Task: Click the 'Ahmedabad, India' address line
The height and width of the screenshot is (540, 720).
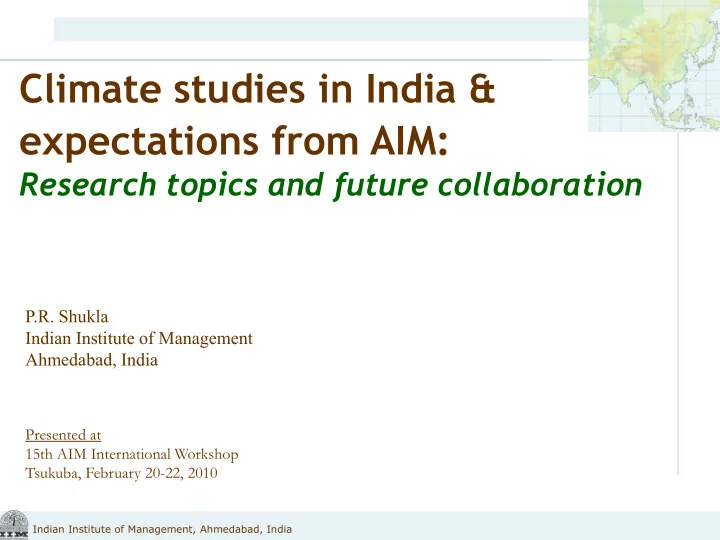Action: (x=92, y=360)
